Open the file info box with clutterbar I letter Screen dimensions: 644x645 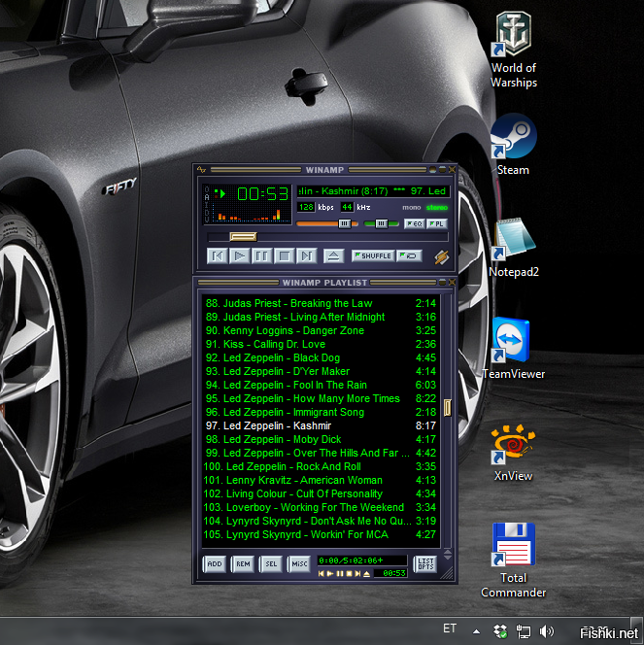tap(207, 205)
